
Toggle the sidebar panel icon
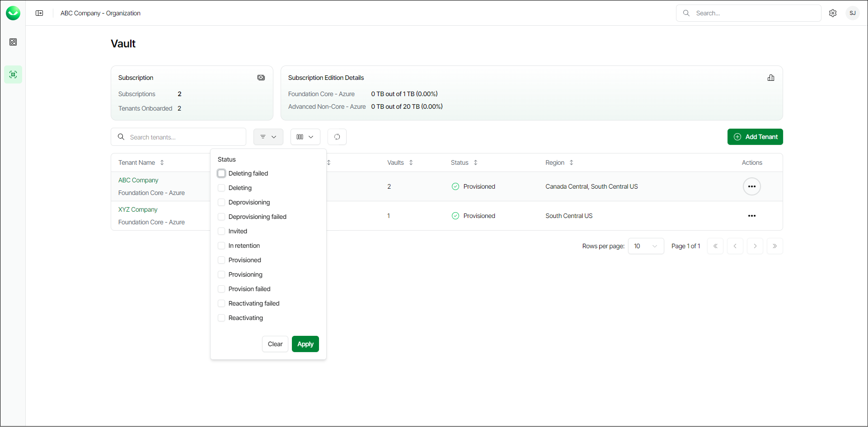coord(39,13)
